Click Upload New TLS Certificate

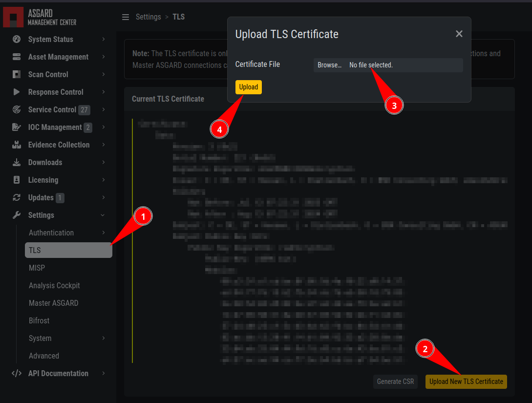tap(466, 382)
